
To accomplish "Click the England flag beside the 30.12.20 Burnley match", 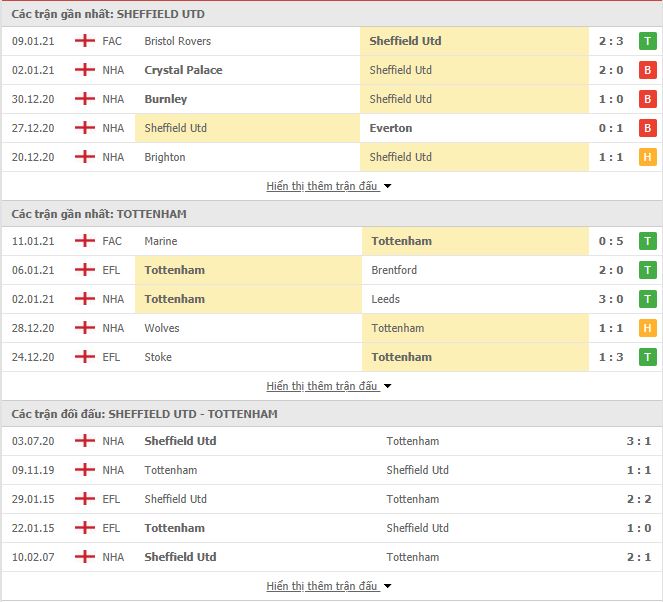I will 85,99.
